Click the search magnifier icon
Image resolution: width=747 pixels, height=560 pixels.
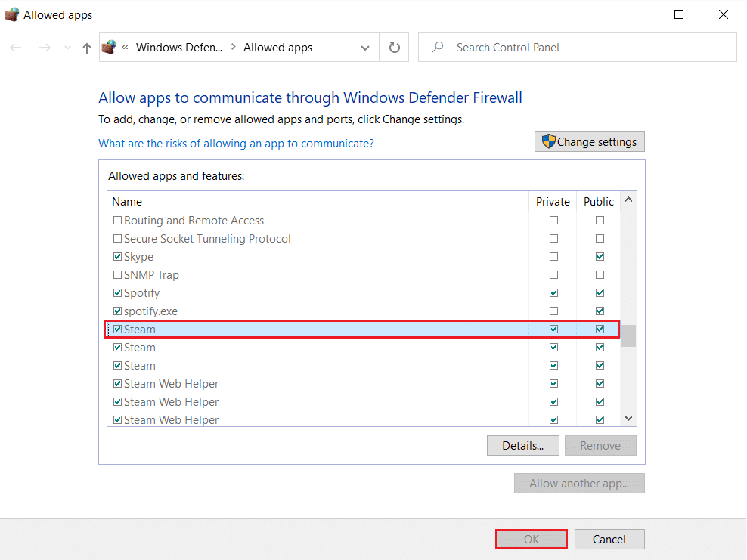pos(437,48)
